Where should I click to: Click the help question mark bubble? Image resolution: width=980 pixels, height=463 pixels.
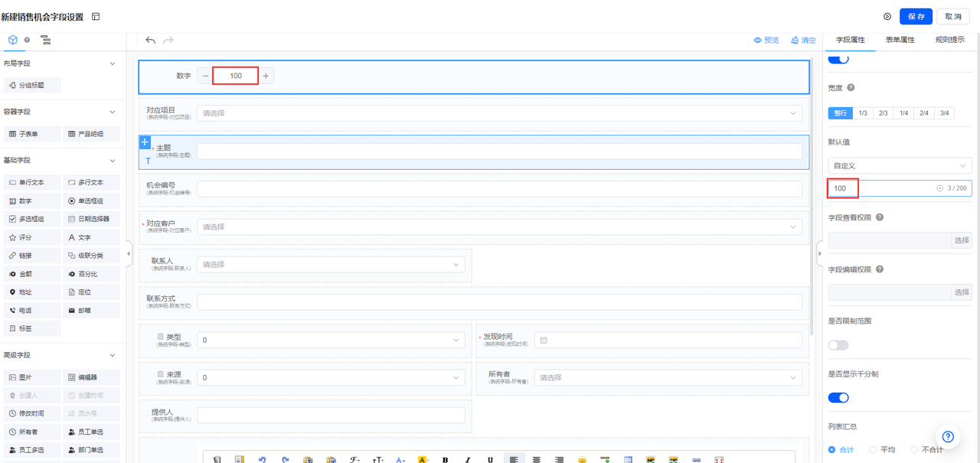948,437
